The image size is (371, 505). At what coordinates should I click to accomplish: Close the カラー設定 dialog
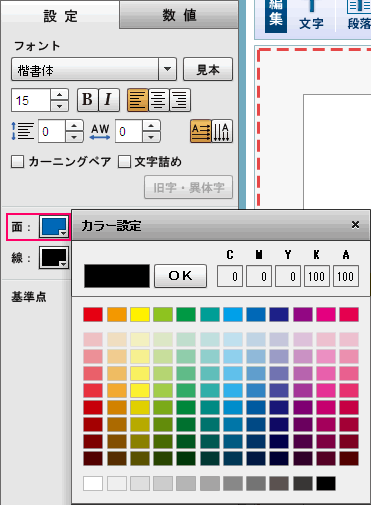pos(355,225)
